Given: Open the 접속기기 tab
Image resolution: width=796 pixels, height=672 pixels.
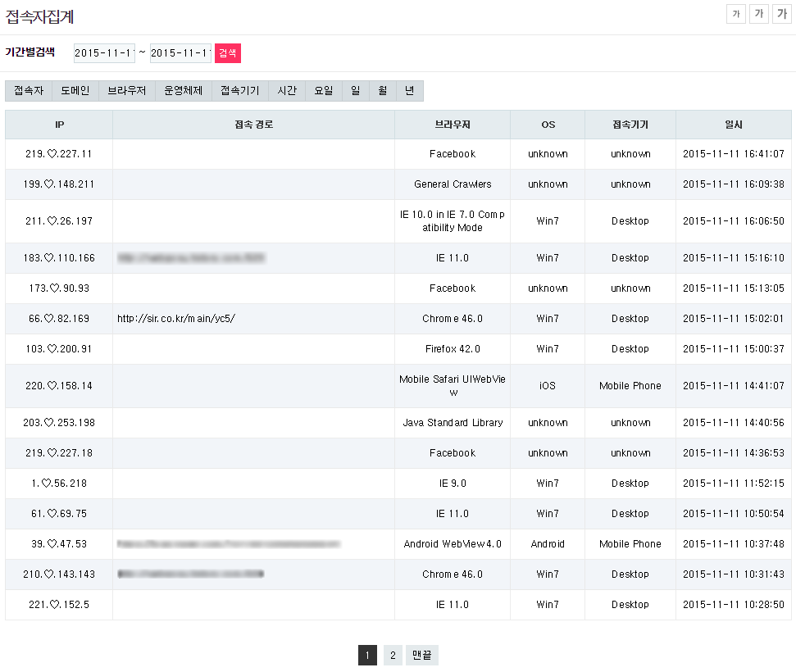Looking at the screenshot, I should [240, 91].
